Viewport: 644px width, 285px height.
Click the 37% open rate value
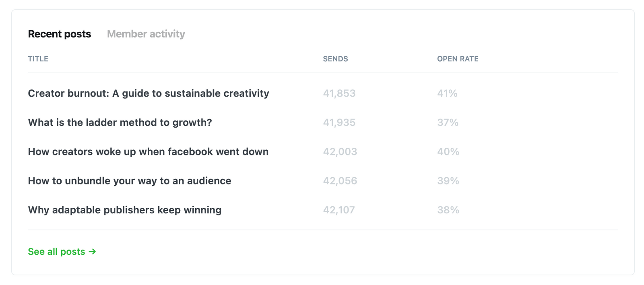tap(448, 122)
